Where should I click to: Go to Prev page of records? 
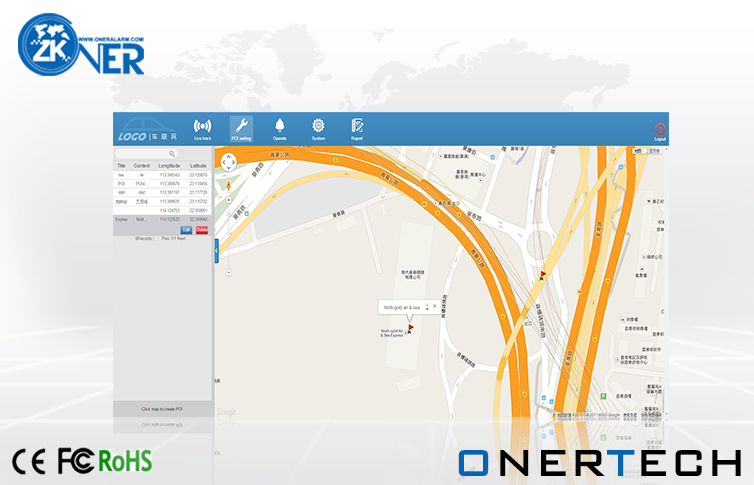coord(165,238)
